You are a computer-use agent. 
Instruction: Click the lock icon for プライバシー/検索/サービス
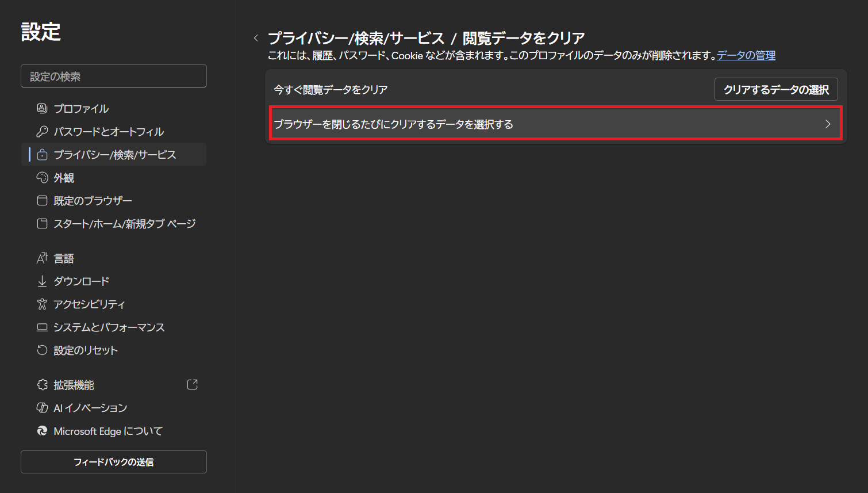pyautogui.click(x=43, y=154)
